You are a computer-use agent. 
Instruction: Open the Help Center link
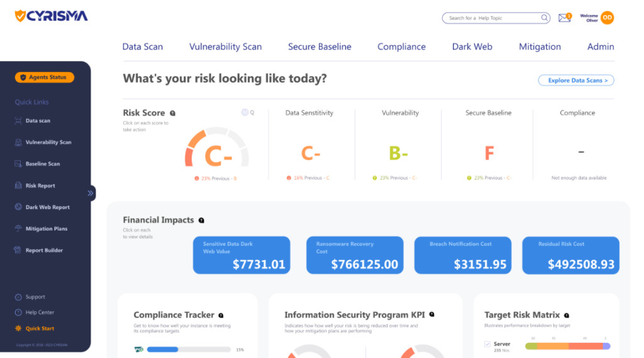coord(40,313)
